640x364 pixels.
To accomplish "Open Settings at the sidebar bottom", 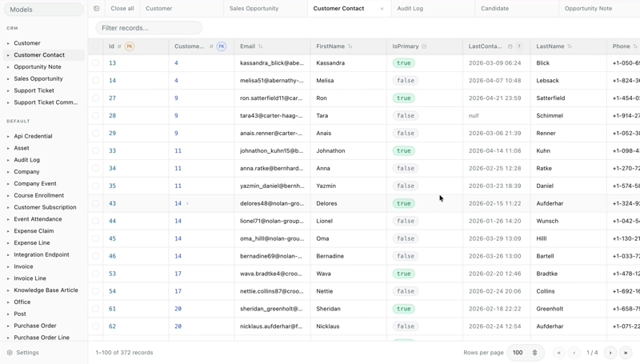I will (27, 353).
